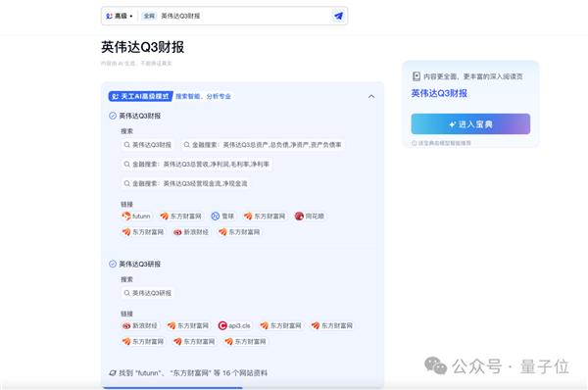Click the refresh icon beside 找到 futunn text
Viewport: 588px width, 390px height.
pyautogui.click(x=113, y=372)
